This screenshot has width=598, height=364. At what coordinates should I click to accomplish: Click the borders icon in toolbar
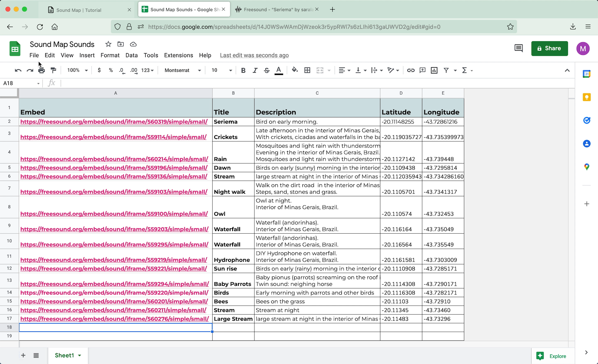click(307, 71)
